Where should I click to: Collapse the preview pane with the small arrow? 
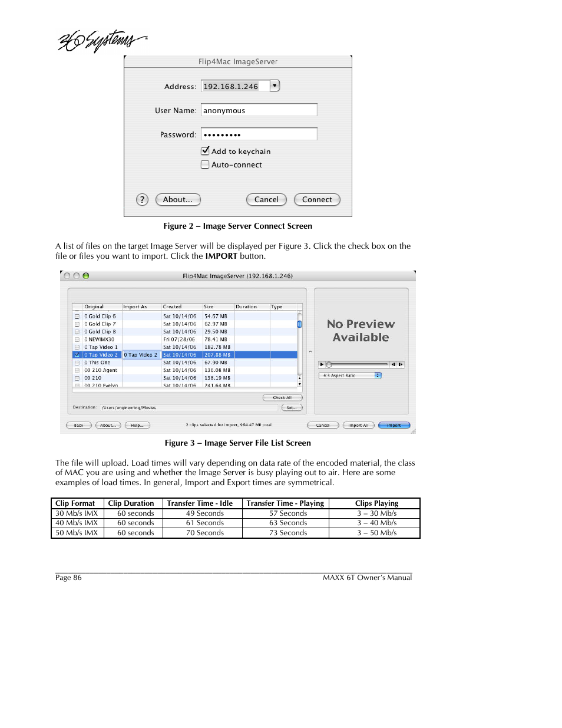310,352
